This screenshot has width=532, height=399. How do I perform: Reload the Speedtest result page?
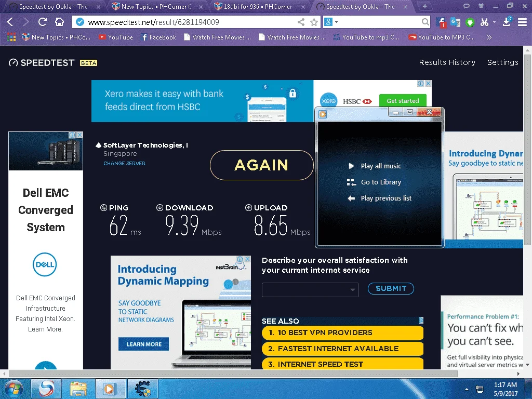43,22
